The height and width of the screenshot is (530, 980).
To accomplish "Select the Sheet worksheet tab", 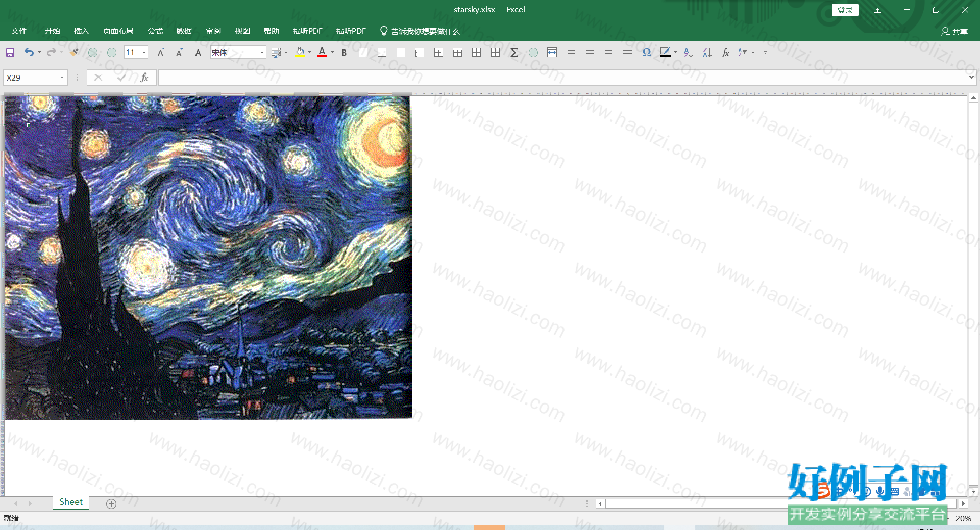I will click(x=71, y=502).
